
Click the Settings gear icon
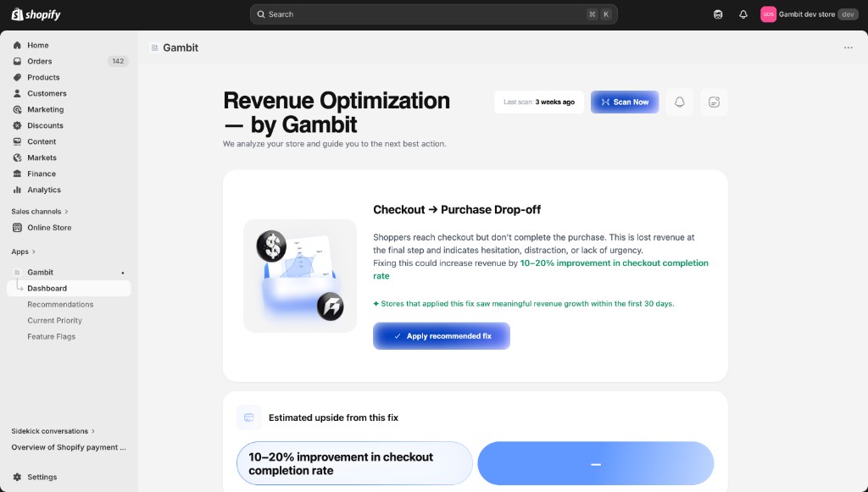coord(17,477)
